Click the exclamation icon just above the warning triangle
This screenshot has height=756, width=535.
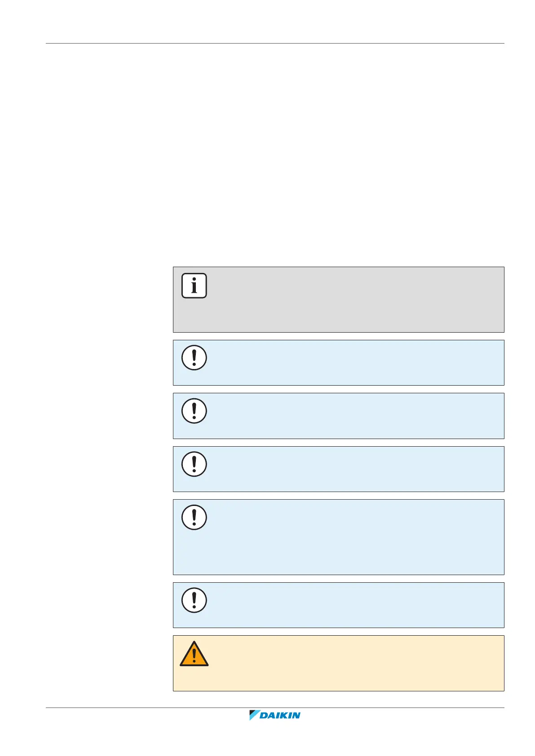(194, 600)
